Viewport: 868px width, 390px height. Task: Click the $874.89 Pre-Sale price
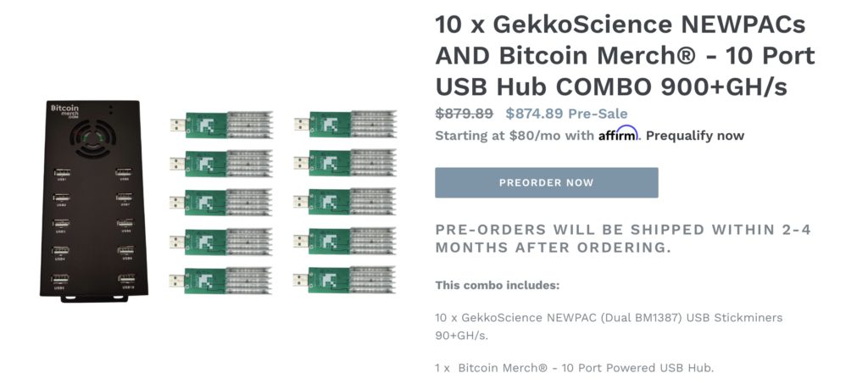point(566,114)
